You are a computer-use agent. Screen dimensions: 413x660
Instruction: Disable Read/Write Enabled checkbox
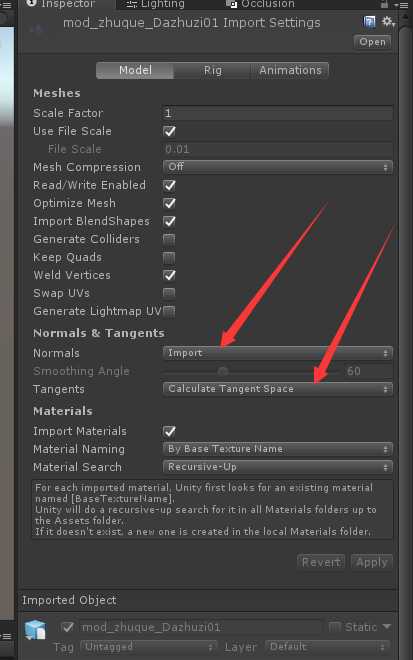[x=169, y=185]
